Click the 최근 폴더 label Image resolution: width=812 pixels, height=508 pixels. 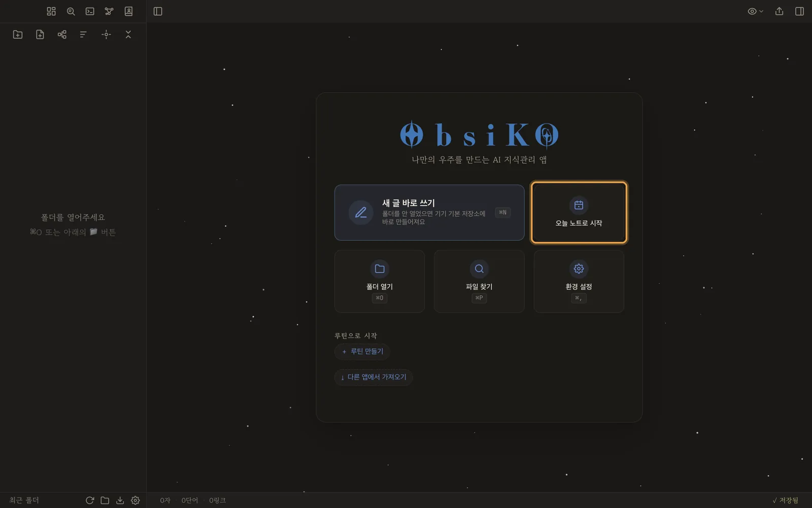coord(24,500)
